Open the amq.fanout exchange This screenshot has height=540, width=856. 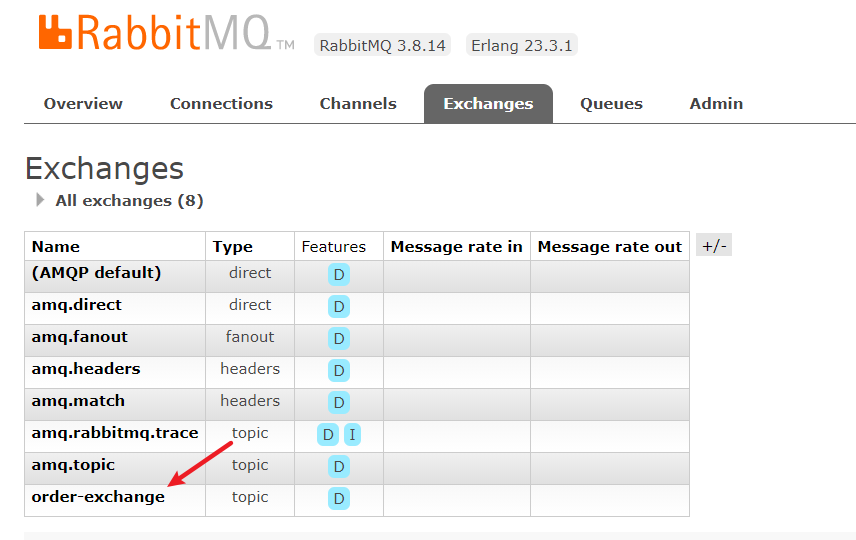79,337
